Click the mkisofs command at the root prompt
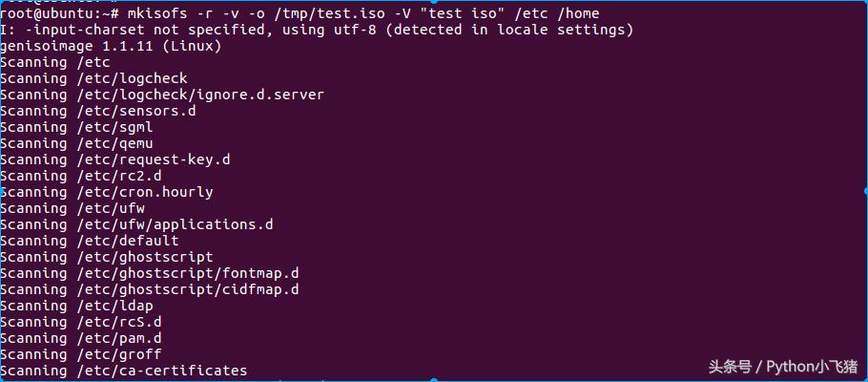The width and height of the screenshot is (868, 382). coord(158,13)
